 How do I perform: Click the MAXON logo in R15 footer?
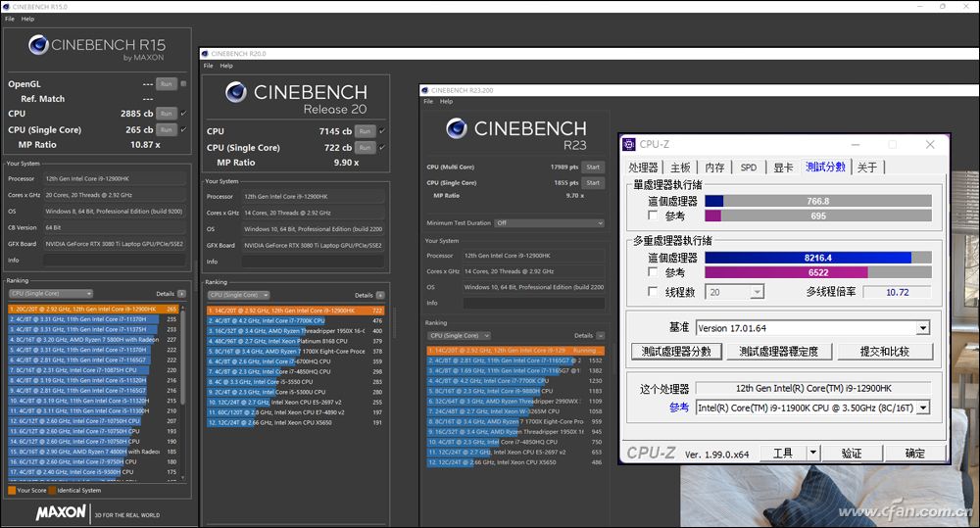61,513
